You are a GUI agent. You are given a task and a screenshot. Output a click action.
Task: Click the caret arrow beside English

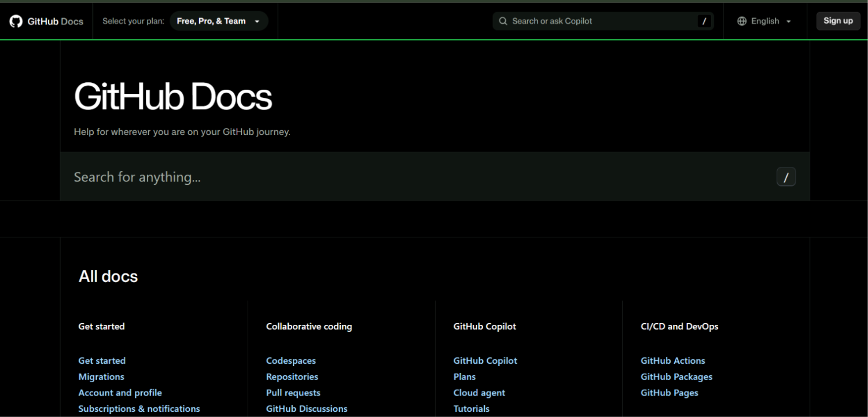coord(788,21)
